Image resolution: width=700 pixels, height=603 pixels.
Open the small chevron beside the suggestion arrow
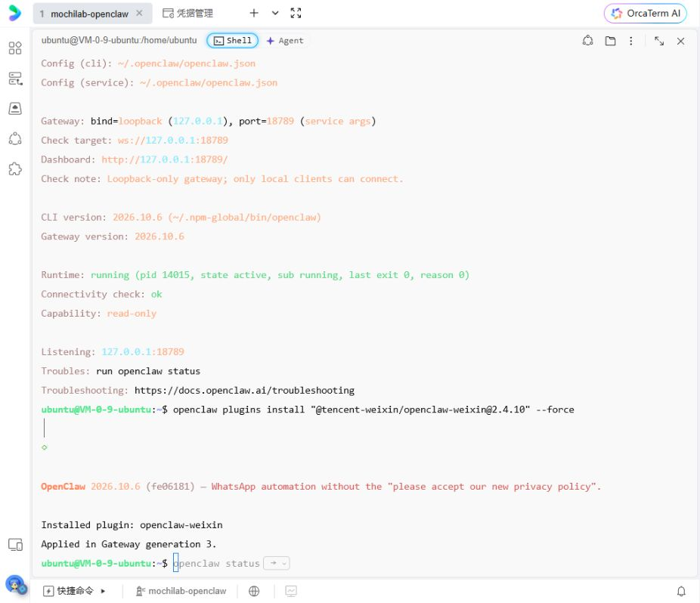pyautogui.click(x=284, y=563)
